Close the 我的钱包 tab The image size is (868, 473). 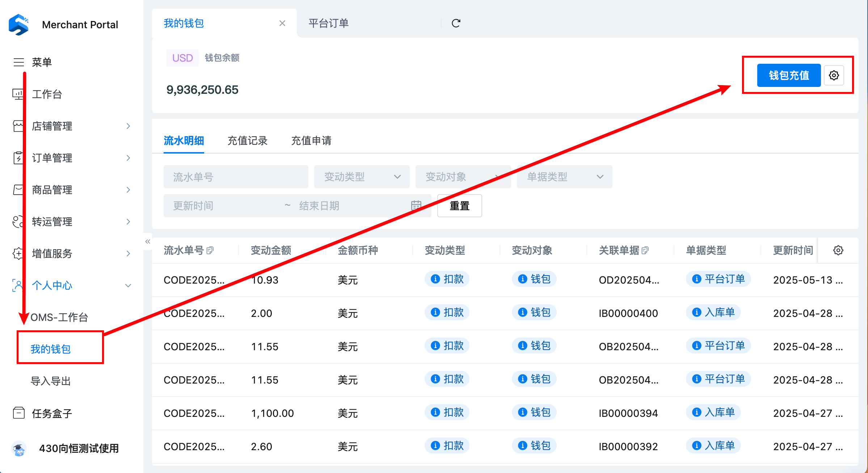[282, 24]
